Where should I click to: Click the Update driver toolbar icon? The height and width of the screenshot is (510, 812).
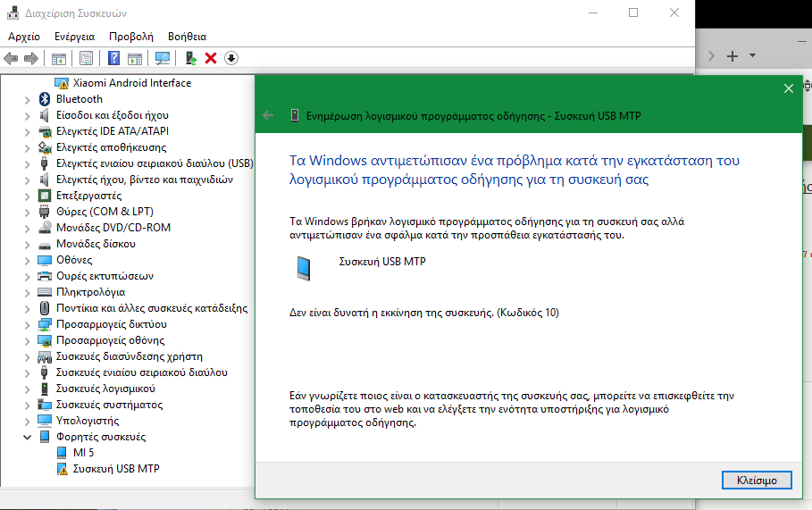point(190,58)
